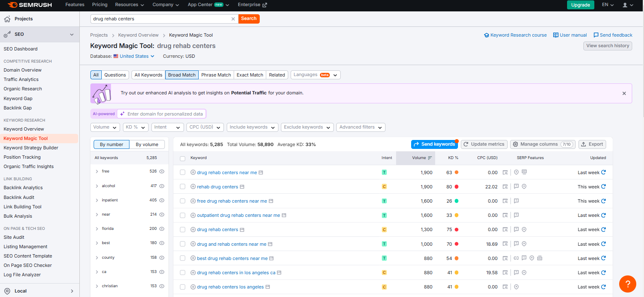The width and height of the screenshot is (644, 297).
Task: Refresh metrics for 'drug rehab centers near me'
Action: click(604, 172)
